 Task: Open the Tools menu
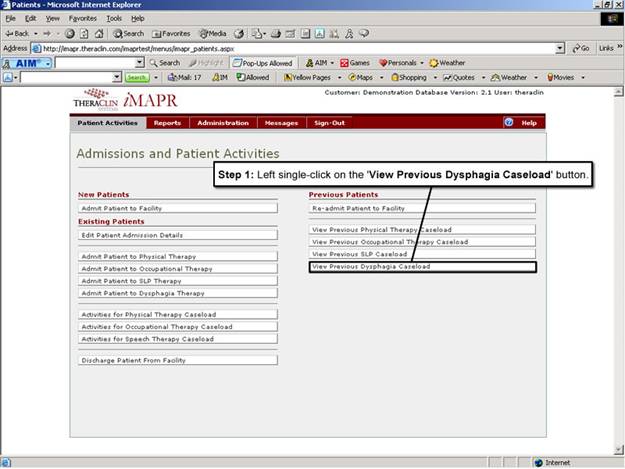click(114, 18)
